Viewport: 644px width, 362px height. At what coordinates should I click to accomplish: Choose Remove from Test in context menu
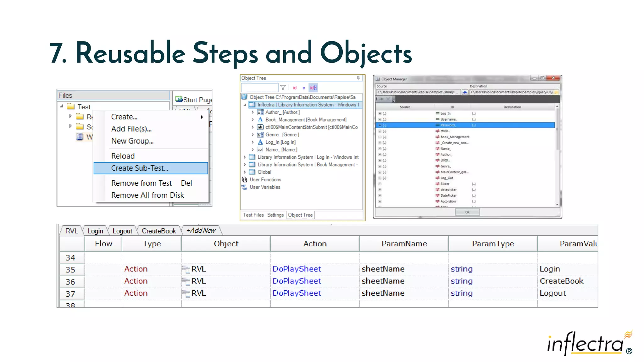tap(151, 183)
